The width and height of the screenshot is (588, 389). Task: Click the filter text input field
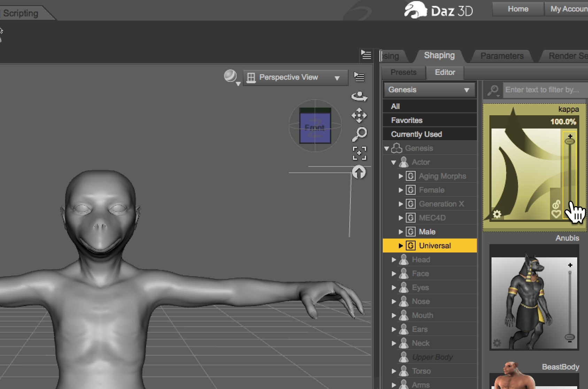click(x=544, y=90)
